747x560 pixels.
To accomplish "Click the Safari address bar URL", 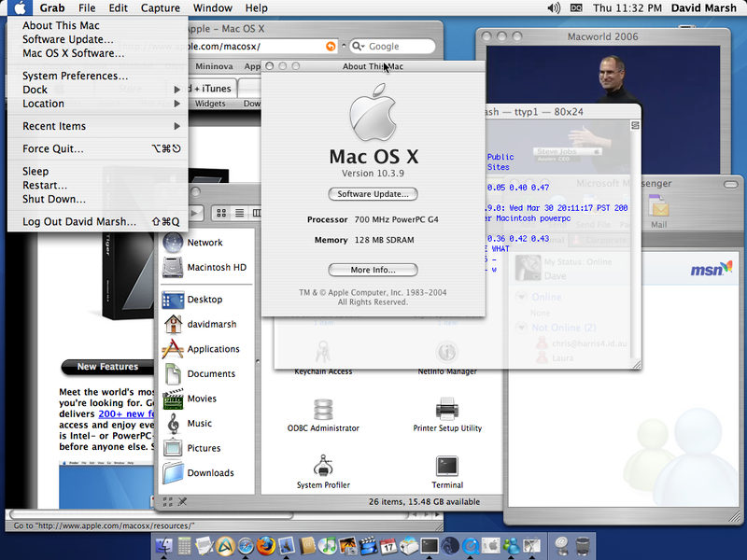I will [x=226, y=46].
